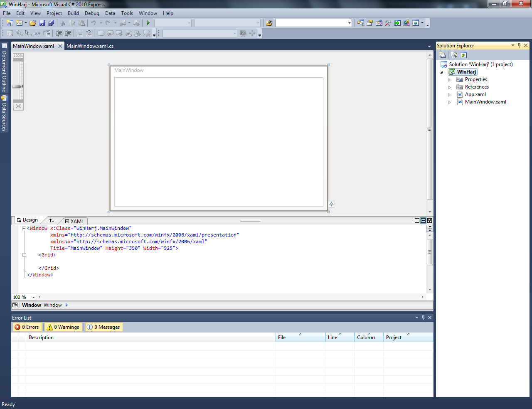Viewport: 532px width, 409px height.
Task: Click the fit-to-view button below zoom slider
Action: coord(18,106)
